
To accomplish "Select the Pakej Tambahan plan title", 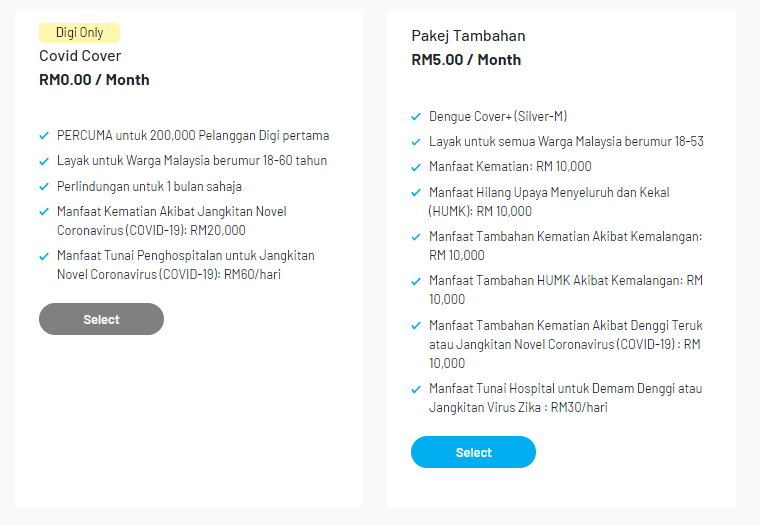I will click(468, 36).
